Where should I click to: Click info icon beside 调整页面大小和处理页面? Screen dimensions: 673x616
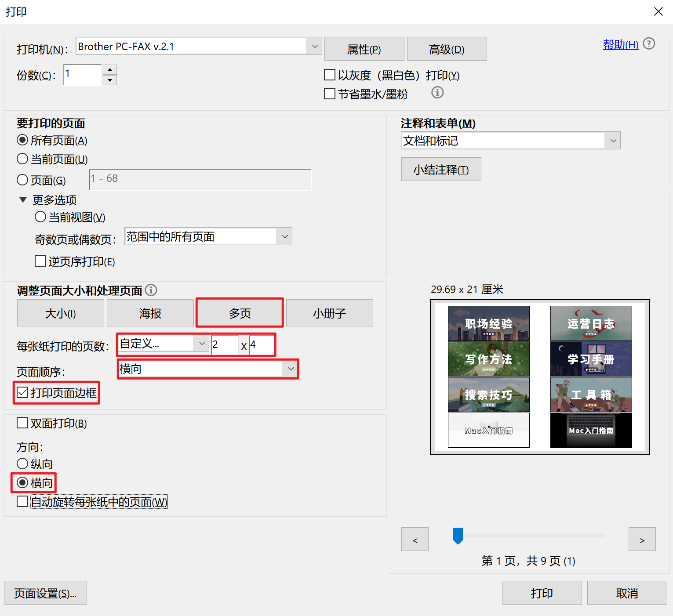151,290
